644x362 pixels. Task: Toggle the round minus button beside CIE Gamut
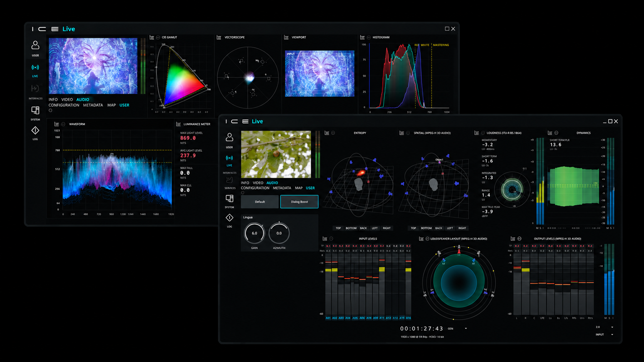[x=158, y=37]
